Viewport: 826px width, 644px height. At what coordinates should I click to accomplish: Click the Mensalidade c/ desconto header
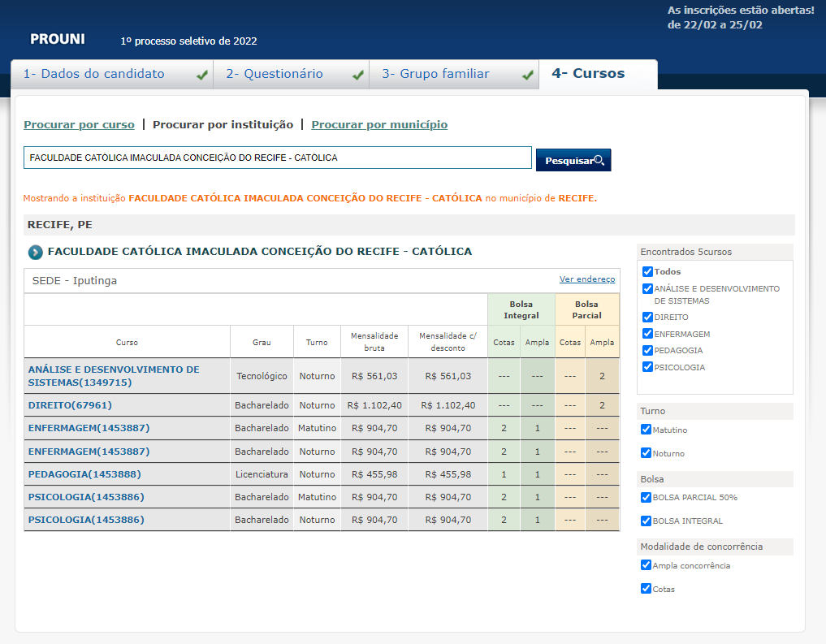coord(448,342)
